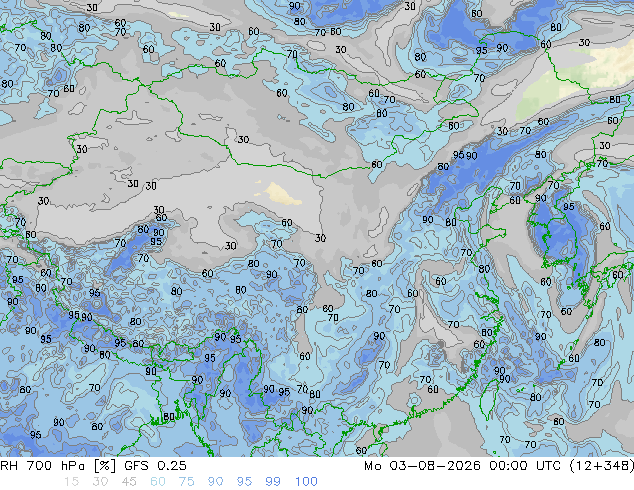Select the "GFS 0.25" model label
The image size is (634, 490).
click(x=156, y=466)
